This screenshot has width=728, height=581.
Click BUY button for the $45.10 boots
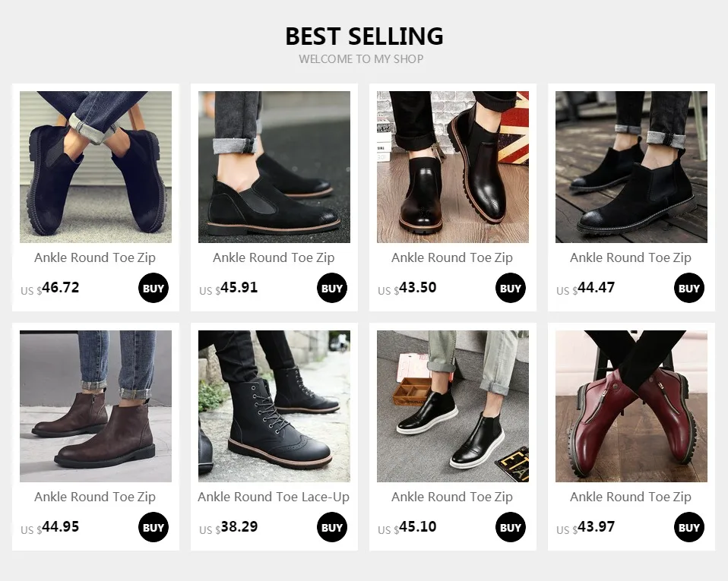[510, 527]
